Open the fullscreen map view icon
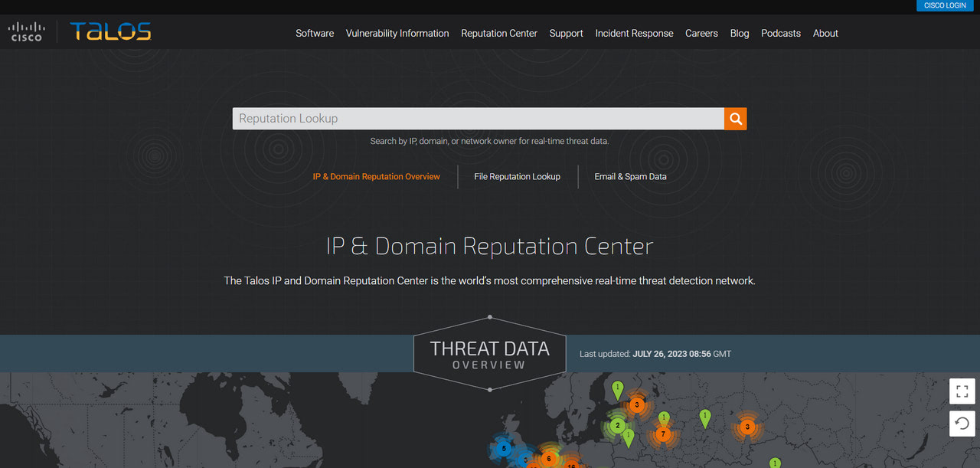 (962, 391)
